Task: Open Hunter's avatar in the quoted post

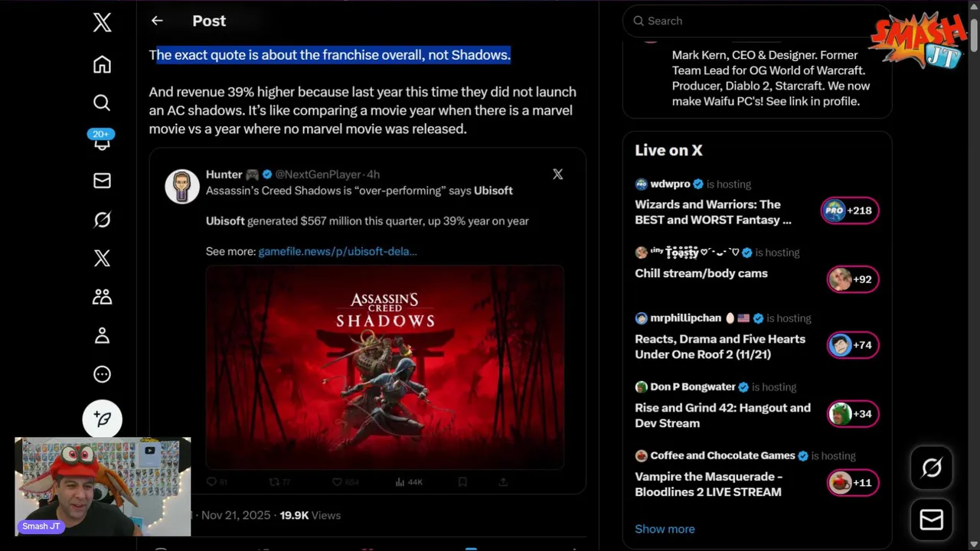Action: [182, 186]
